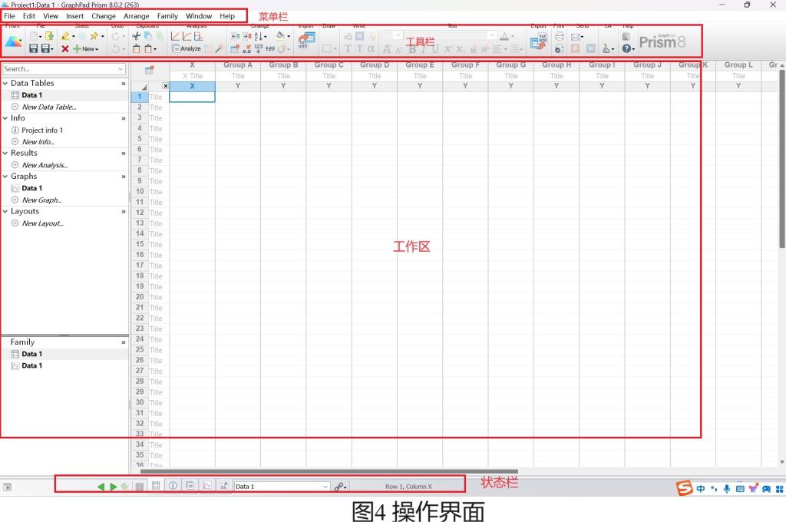Click the Sort A-Z icon
The image size is (786, 532).
coord(259,36)
